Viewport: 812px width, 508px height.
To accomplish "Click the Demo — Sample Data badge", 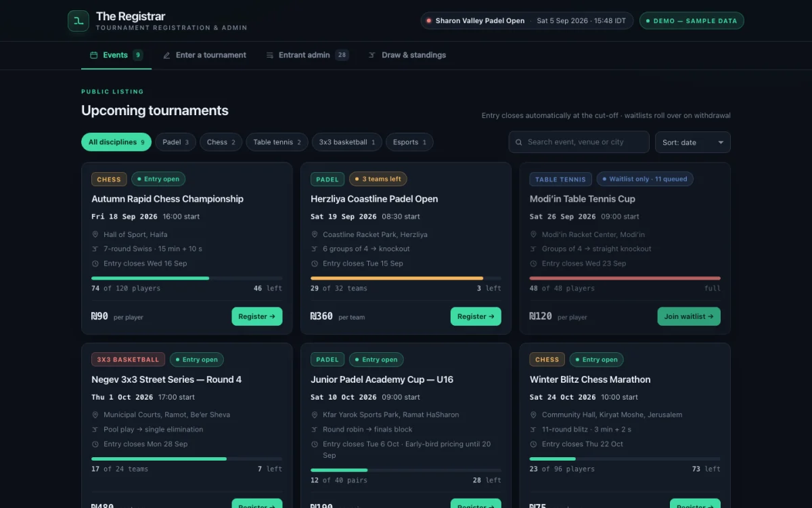I will click(692, 21).
